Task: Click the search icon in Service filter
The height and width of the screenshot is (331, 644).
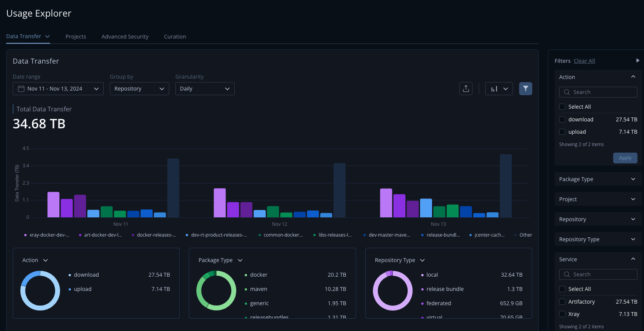Action: click(567, 274)
